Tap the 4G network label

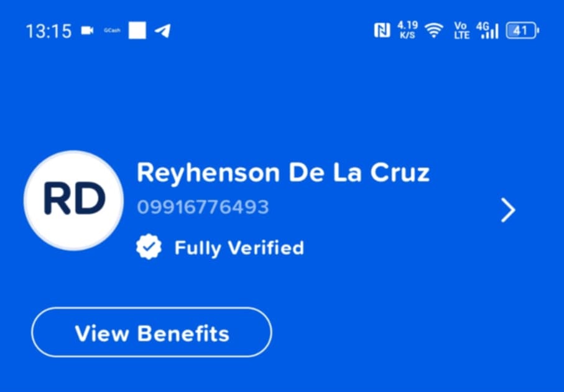coord(483,27)
